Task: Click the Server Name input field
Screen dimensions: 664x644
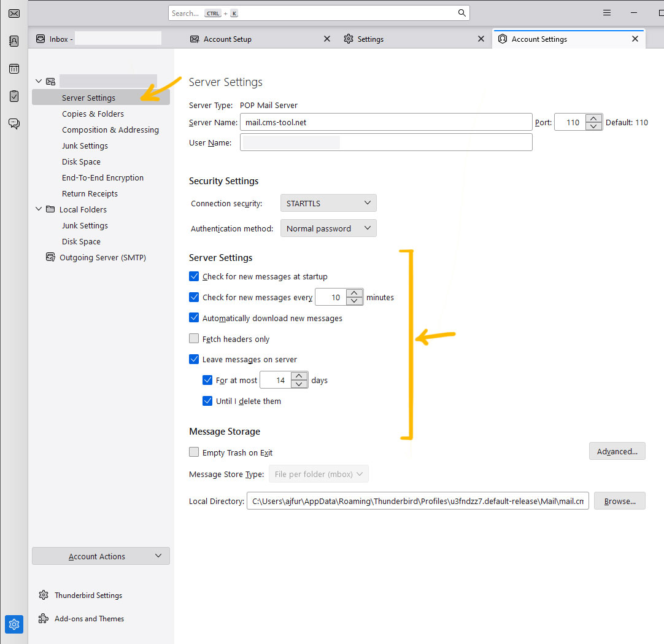Action: coord(385,122)
